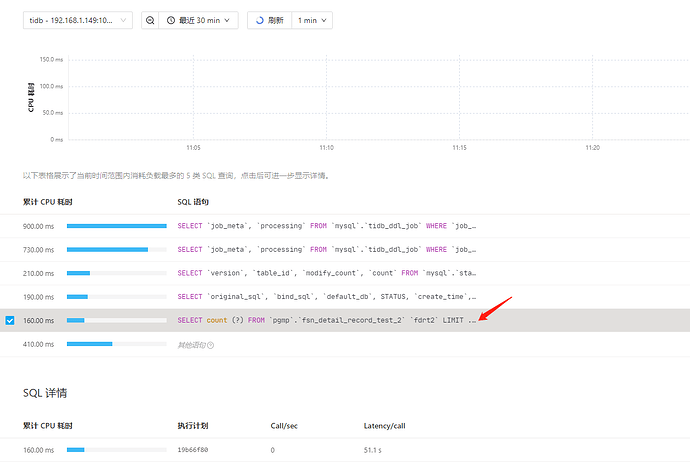This screenshot has height=468, width=690.
Task: Click the Latency/call column header
Action: pyautogui.click(x=385, y=426)
